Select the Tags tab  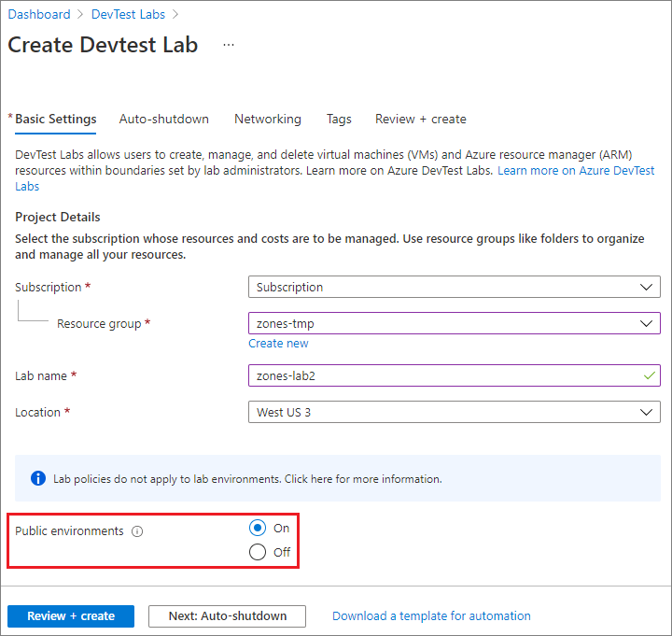click(339, 119)
